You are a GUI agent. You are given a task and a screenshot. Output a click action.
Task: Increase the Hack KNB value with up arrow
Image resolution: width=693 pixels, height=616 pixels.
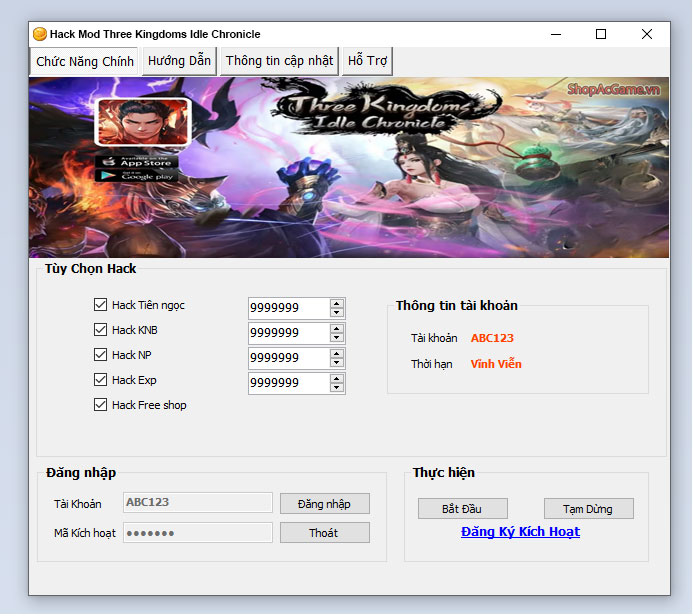337,329
